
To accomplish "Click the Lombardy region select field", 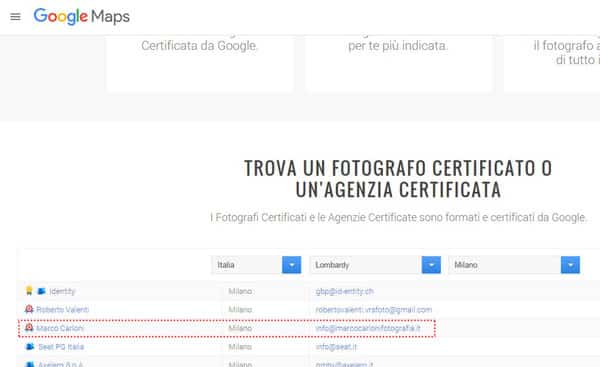I will coord(375,265).
